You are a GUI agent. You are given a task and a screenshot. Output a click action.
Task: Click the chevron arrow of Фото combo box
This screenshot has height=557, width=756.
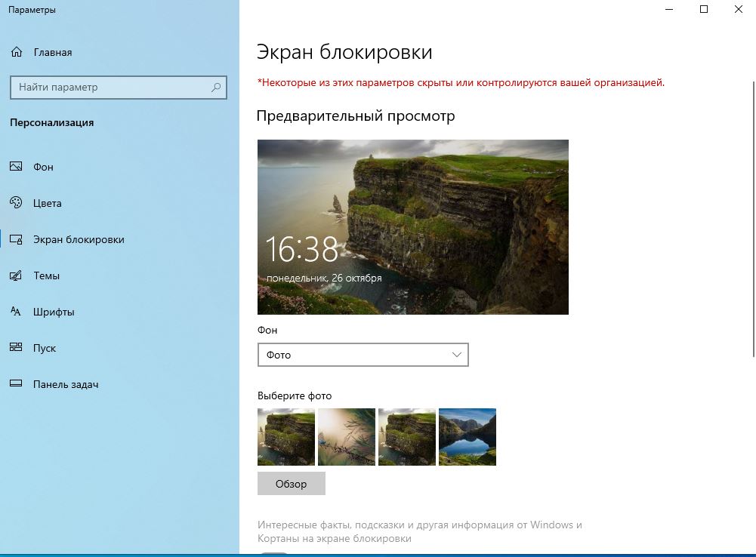(457, 355)
